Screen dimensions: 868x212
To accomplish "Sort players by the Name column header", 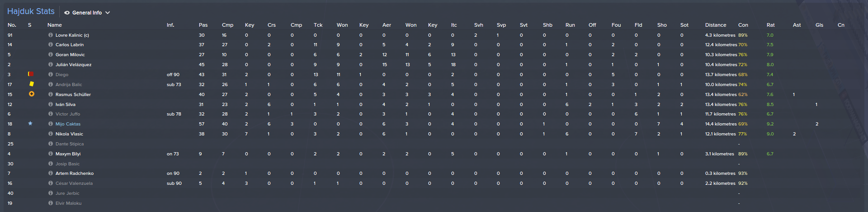I will coord(55,25).
